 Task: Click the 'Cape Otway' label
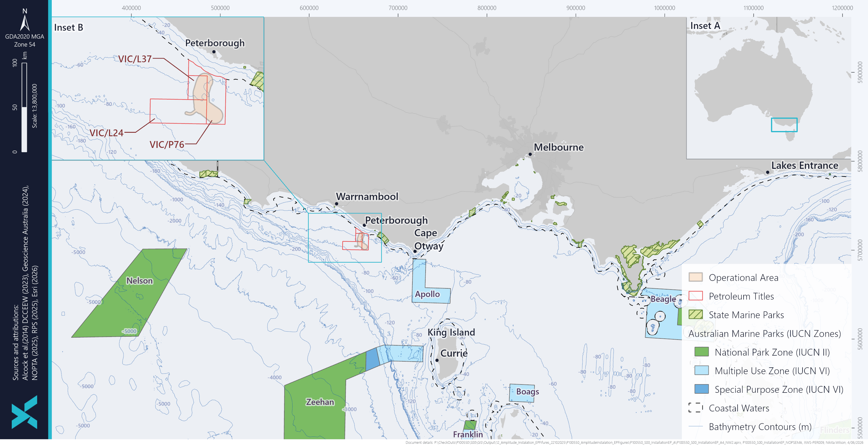pos(429,239)
